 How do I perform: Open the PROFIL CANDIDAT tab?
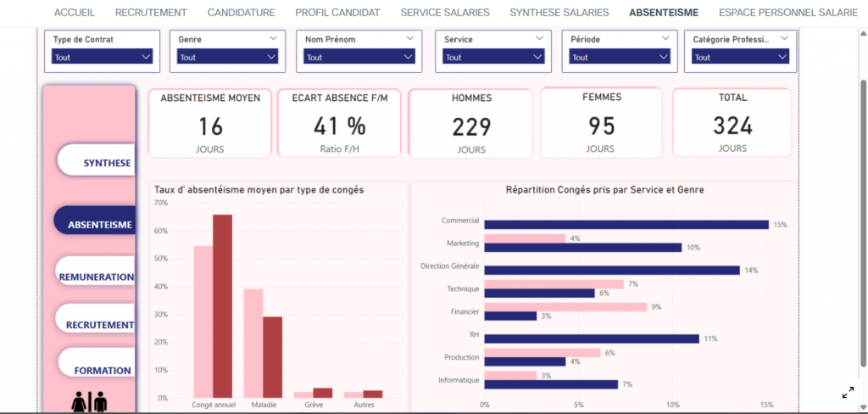[337, 13]
